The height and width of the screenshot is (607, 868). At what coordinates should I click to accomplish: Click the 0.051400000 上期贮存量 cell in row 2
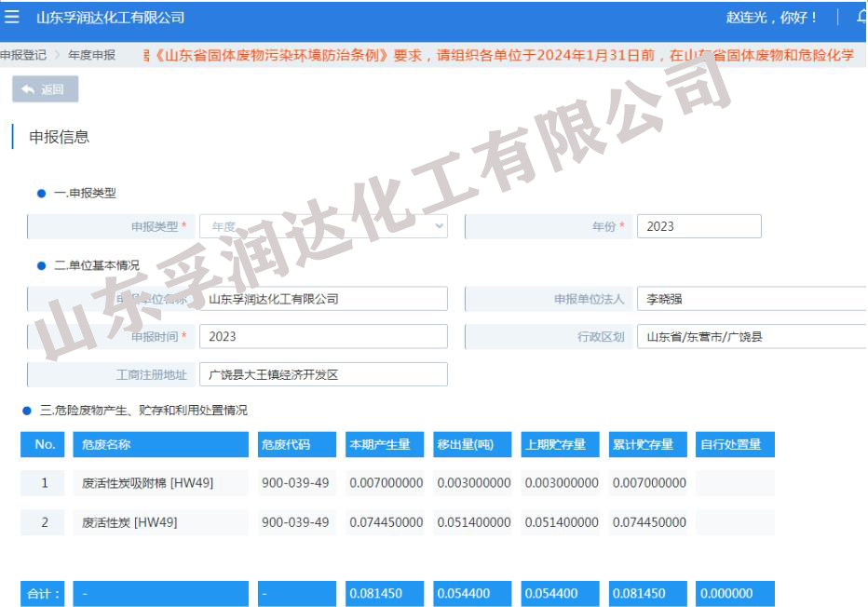[561, 522]
